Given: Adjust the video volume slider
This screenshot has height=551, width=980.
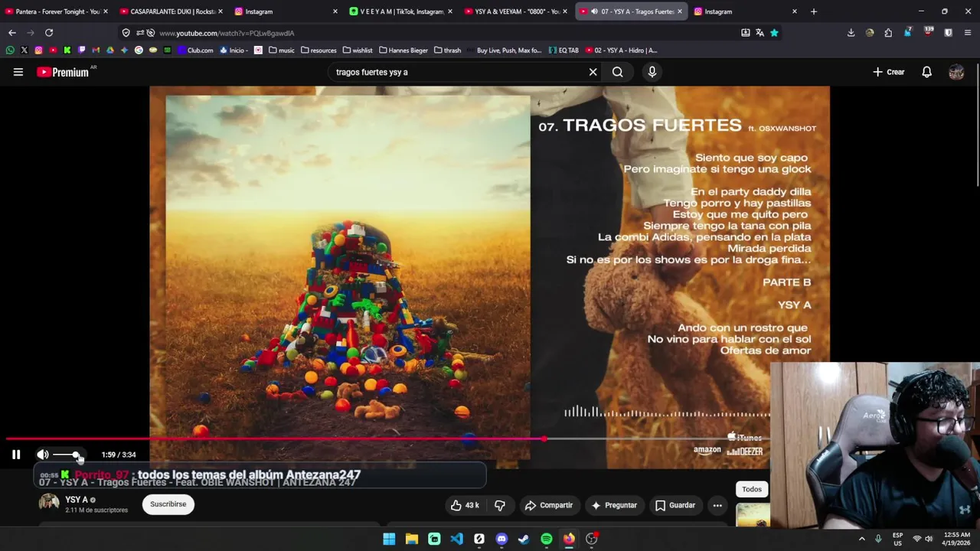Looking at the screenshot, I should (x=67, y=455).
